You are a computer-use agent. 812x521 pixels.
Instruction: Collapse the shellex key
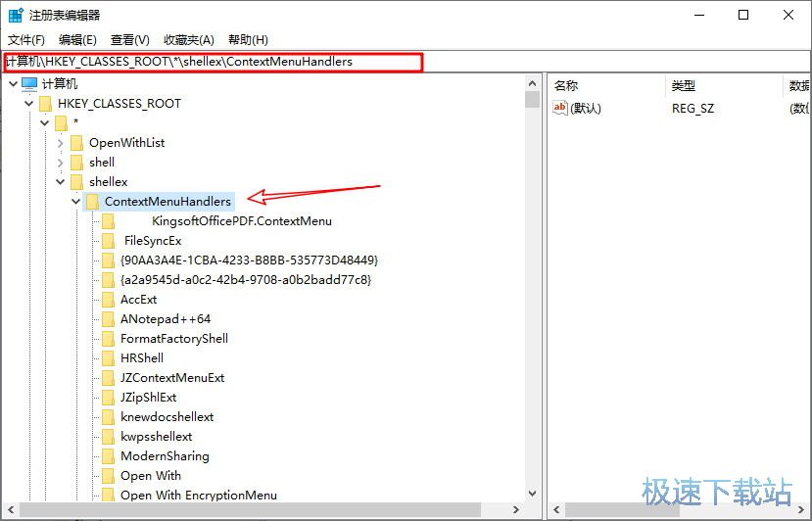[x=60, y=182]
